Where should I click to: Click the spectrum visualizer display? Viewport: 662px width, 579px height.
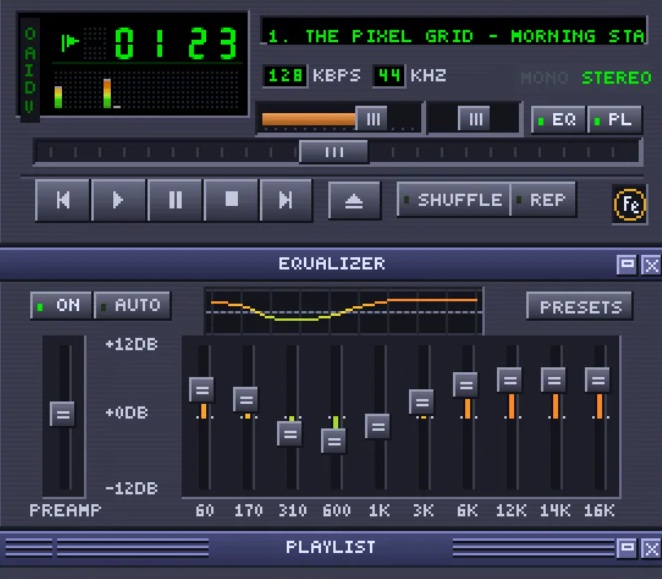146,90
